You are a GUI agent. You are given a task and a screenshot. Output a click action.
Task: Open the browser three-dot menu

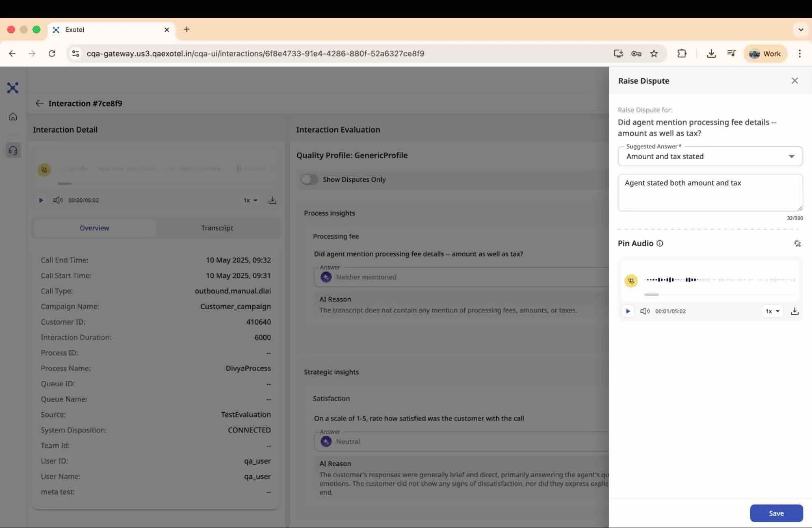[x=799, y=54]
